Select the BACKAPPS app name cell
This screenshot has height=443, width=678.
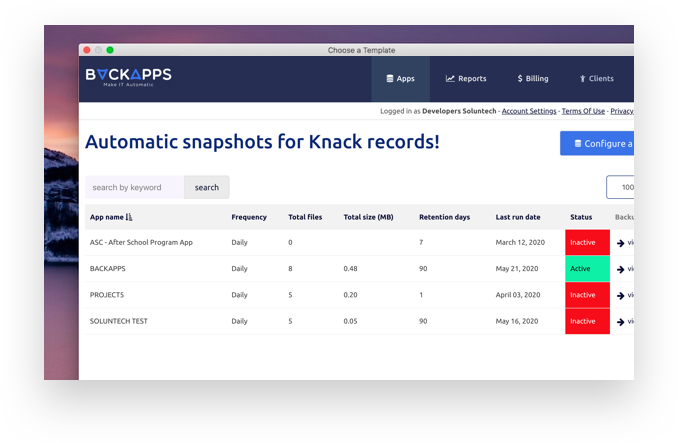(107, 269)
